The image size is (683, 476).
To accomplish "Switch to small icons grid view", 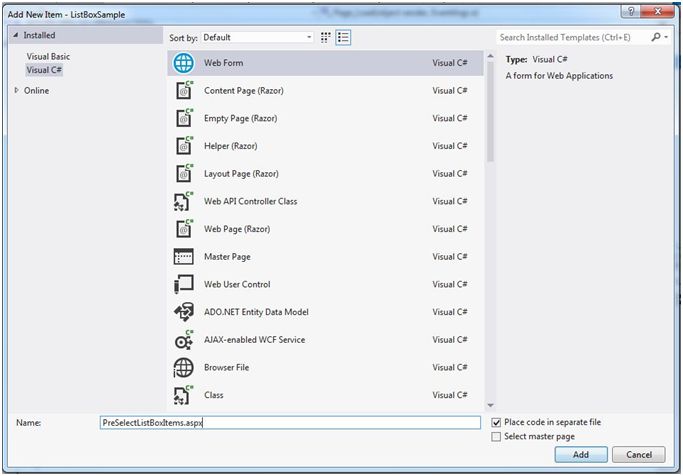I will [325, 37].
